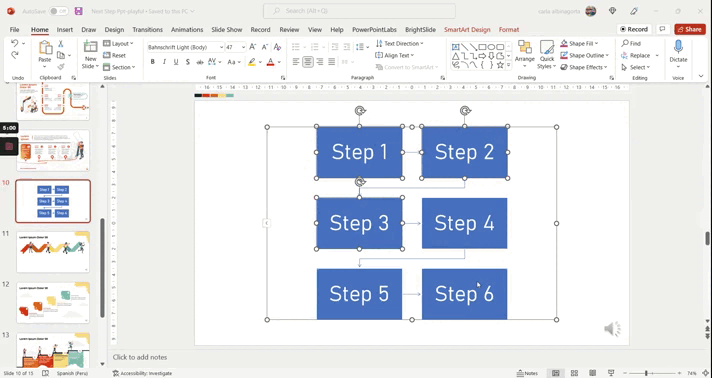
Task: Click the Find button
Action: (631, 44)
